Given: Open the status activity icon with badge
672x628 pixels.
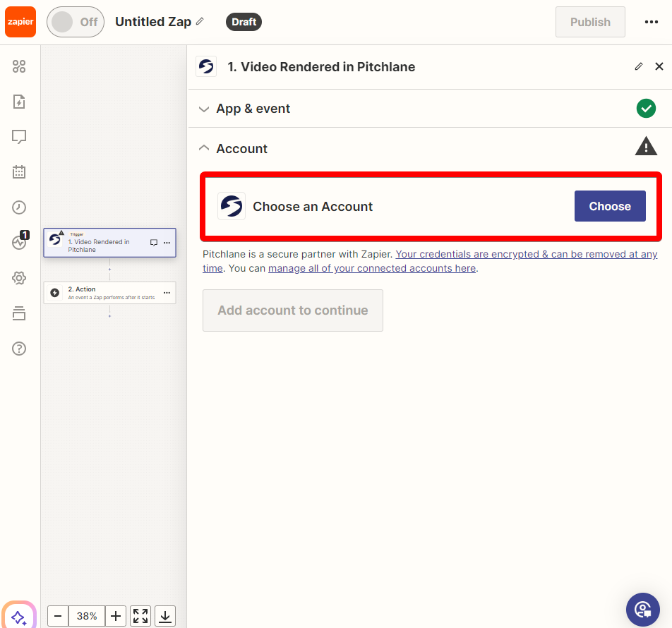Looking at the screenshot, I should pyautogui.click(x=20, y=241).
